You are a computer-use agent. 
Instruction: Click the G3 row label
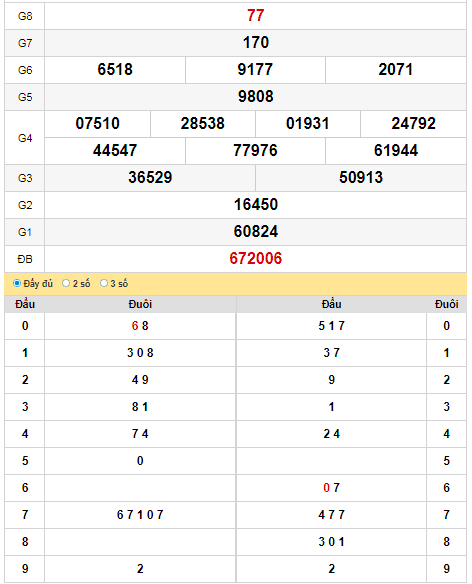coord(25,178)
